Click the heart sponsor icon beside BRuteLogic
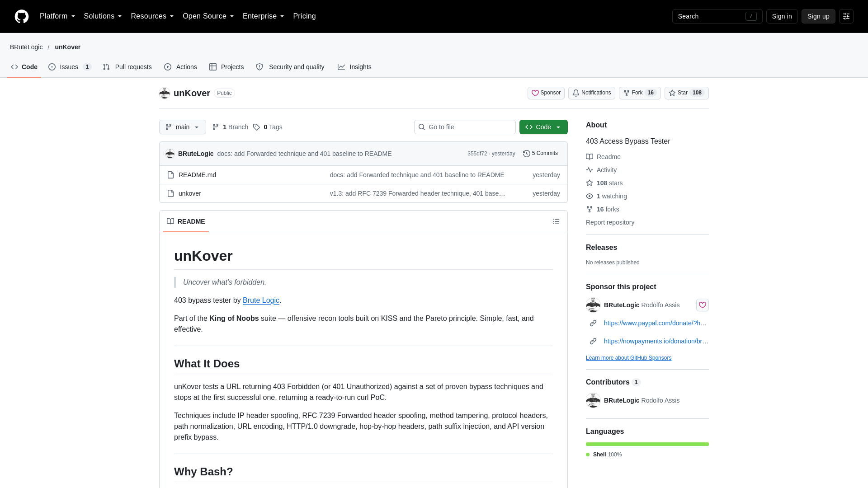This screenshot has height=488, width=868. [703, 305]
